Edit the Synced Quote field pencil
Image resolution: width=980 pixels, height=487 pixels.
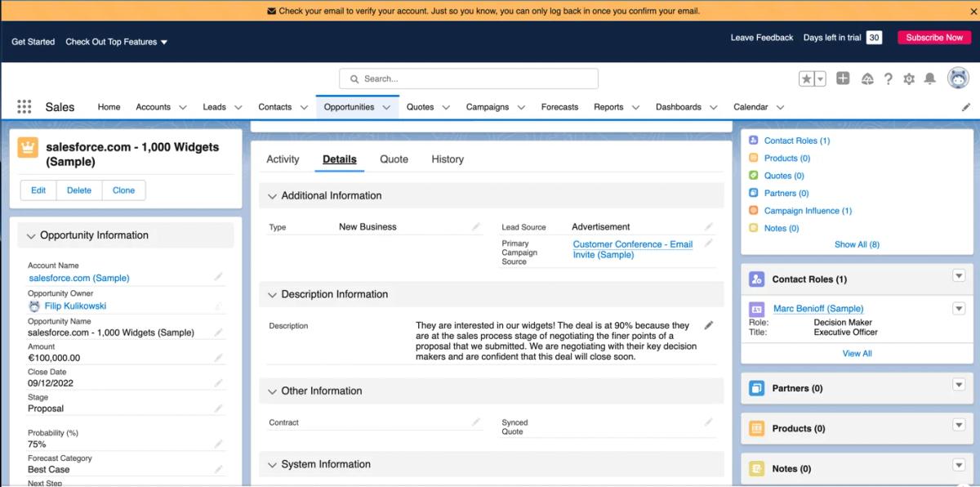point(709,422)
